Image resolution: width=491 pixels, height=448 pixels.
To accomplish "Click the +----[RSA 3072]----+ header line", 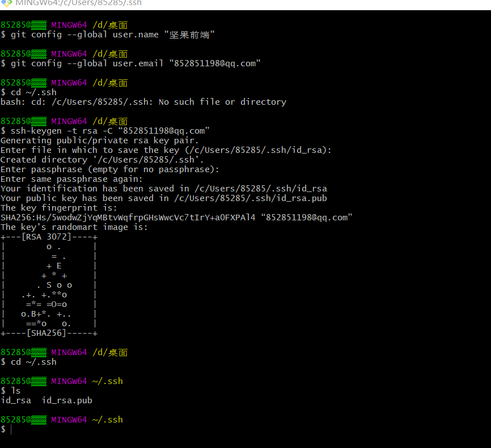I will pyautogui.click(x=49, y=236).
